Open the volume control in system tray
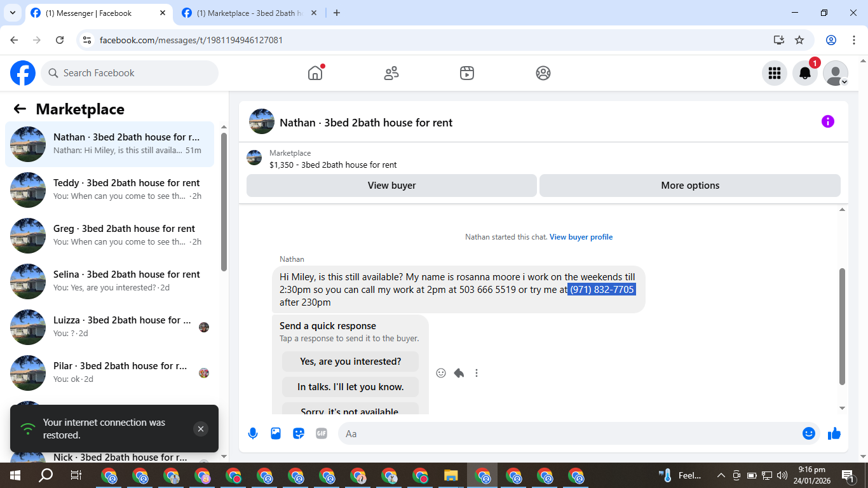The width and height of the screenshot is (868, 488). (x=782, y=475)
